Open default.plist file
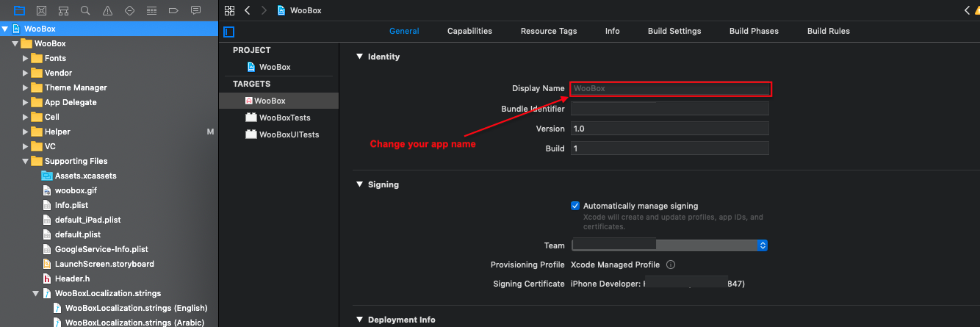The height and width of the screenshot is (327, 980). 78,234
